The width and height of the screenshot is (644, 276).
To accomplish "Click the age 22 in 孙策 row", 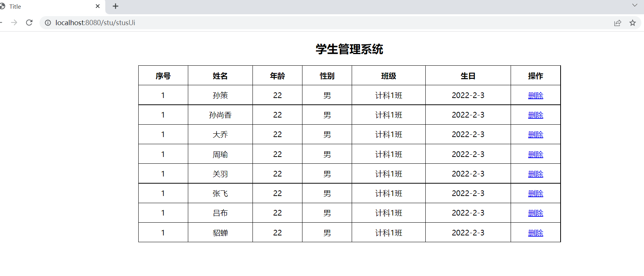I will 277,95.
